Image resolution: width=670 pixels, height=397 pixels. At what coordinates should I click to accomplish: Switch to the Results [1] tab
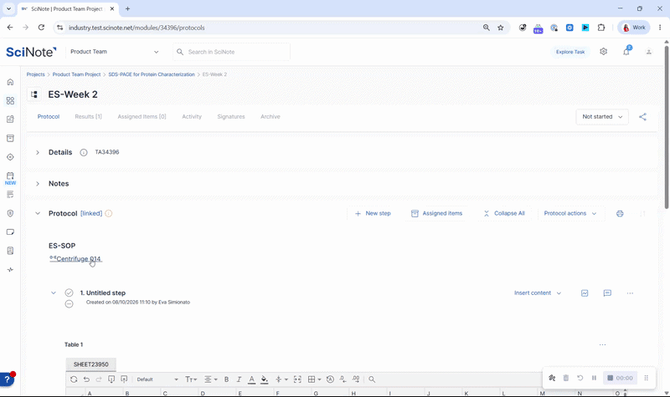pos(88,117)
